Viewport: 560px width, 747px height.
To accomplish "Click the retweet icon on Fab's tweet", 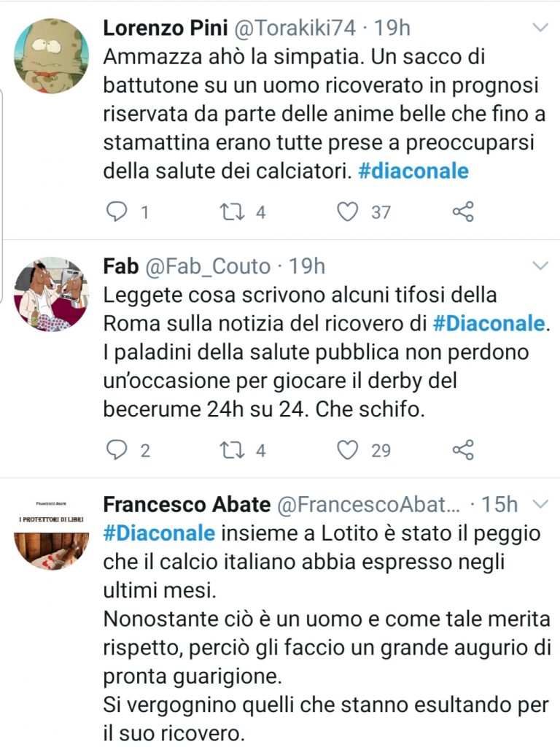I will point(233,449).
